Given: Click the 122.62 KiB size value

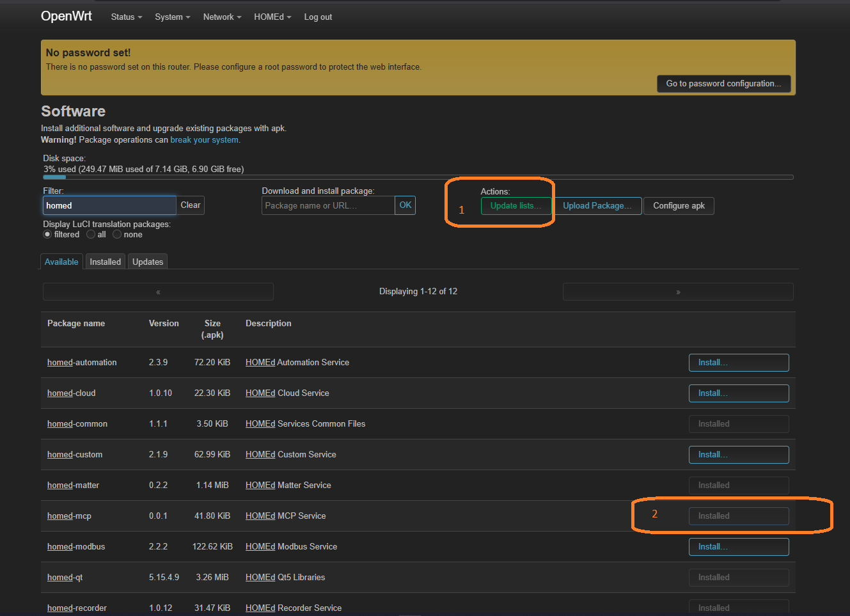Looking at the screenshot, I should point(212,547).
